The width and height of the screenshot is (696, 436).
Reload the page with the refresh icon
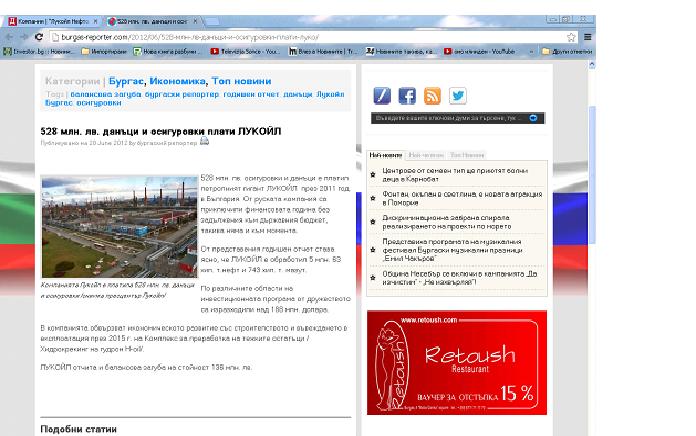39,37
